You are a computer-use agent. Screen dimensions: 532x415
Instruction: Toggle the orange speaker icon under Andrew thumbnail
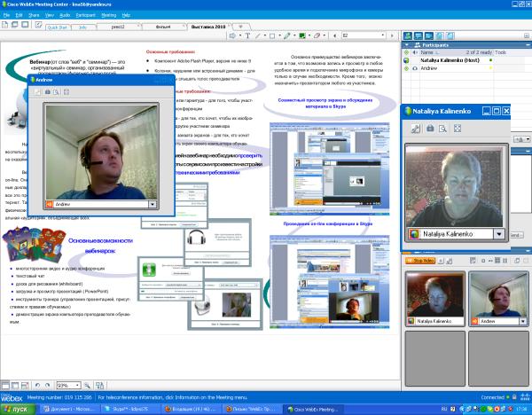tap(474, 321)
